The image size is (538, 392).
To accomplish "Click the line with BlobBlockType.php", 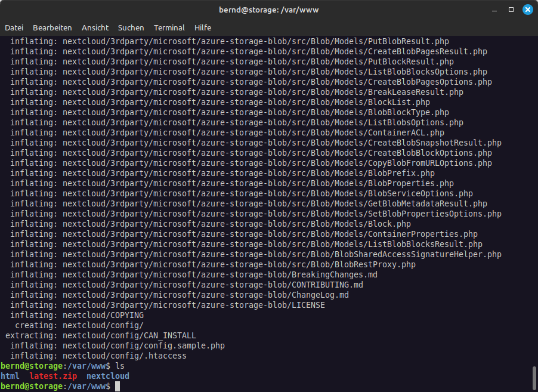I will (230, 112).
